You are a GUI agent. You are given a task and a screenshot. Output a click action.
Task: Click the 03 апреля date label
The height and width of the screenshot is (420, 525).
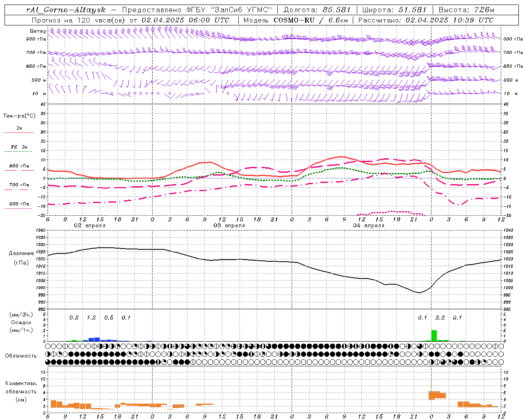(x=229, y=226)
